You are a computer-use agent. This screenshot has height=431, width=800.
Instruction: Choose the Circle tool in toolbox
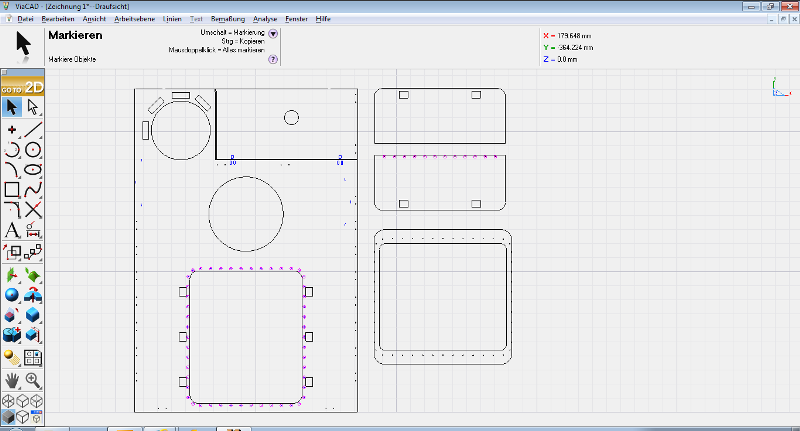tap(33, 149)
